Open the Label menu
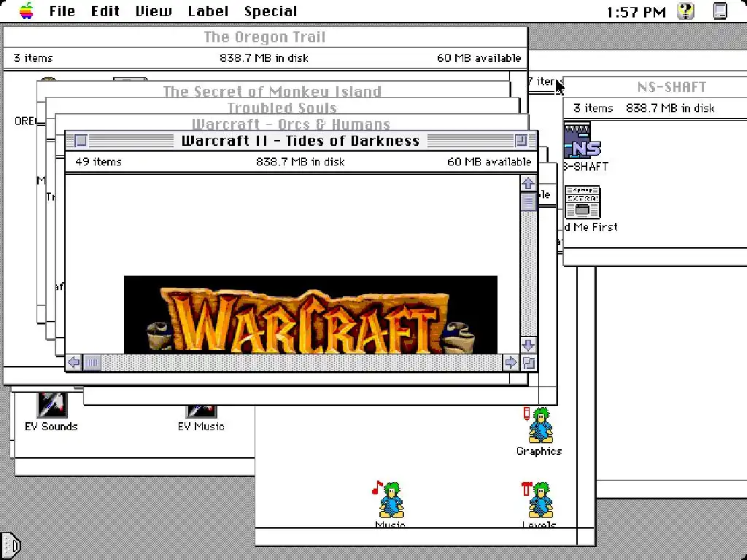Viewport: 747px width, 560px height. tap(208, 11)
